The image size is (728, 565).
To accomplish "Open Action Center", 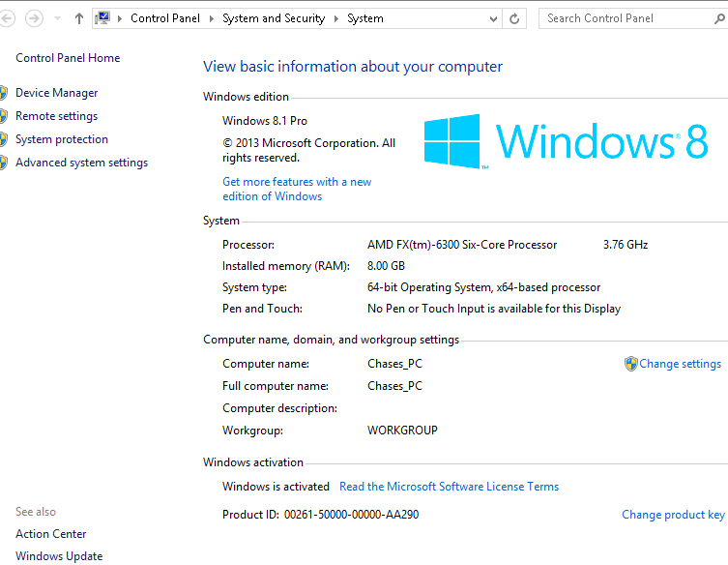I will click(51, 533).
